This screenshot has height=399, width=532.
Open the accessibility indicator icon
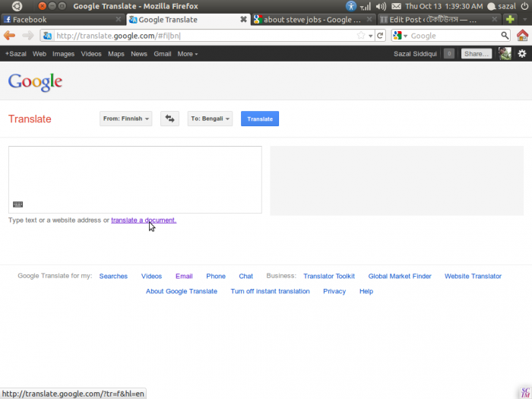351,6
